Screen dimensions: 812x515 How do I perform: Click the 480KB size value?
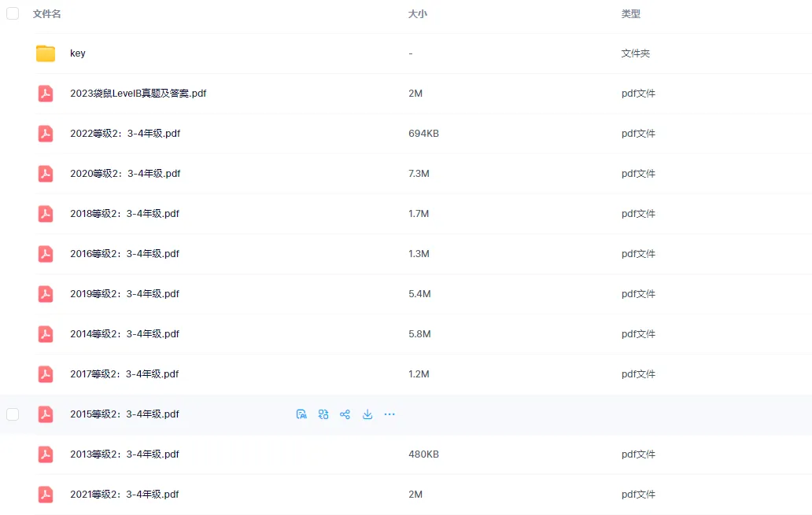coord(423,454)
